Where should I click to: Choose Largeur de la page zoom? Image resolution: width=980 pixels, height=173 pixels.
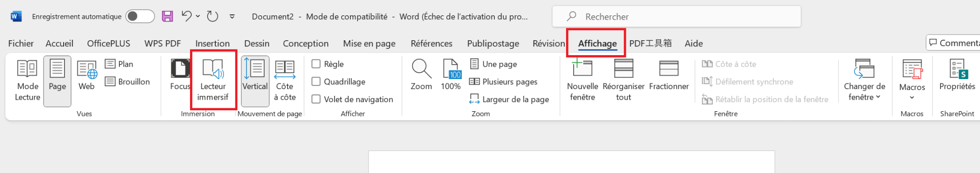[509, 99]
